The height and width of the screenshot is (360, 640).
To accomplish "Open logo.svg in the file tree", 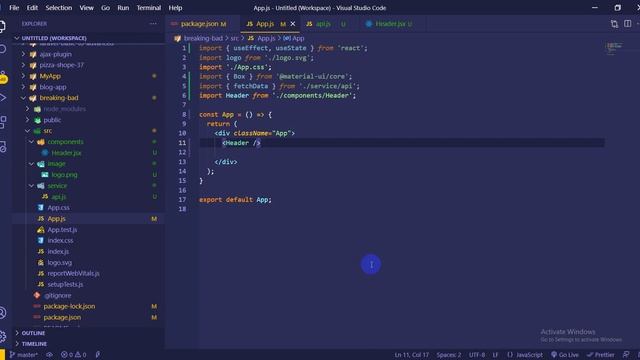I will (x=60, y=262).
